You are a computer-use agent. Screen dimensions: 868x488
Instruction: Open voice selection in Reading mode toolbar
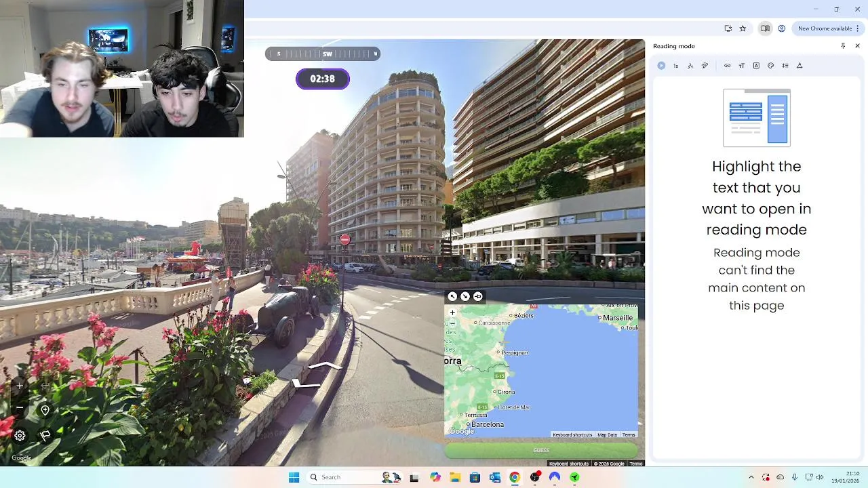coord(690,66)
